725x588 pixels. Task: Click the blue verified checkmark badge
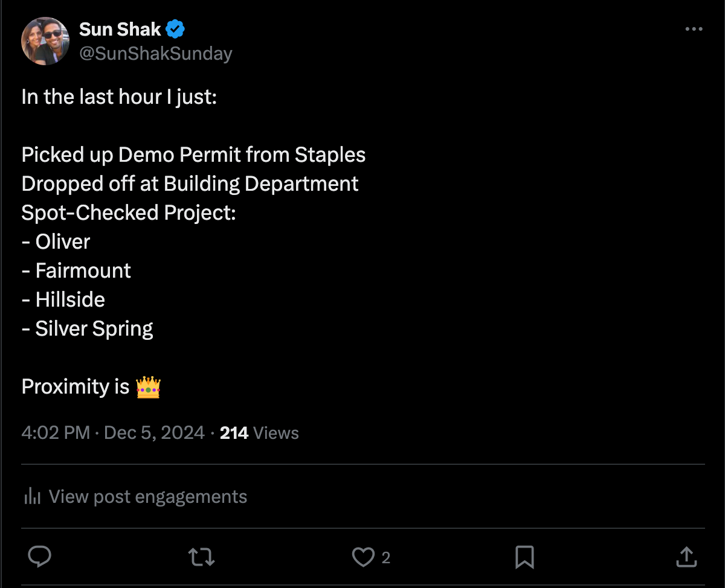[x=175, y=28]
